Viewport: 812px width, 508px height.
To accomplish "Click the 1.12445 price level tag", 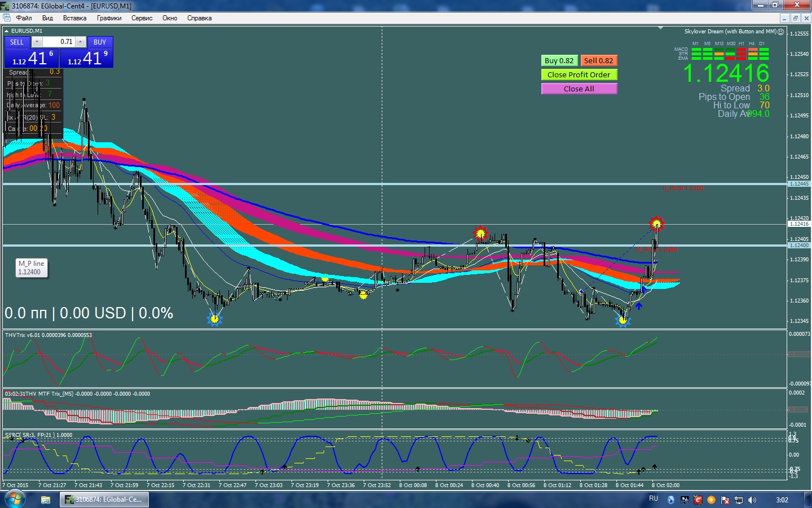I will coord(799,184).
